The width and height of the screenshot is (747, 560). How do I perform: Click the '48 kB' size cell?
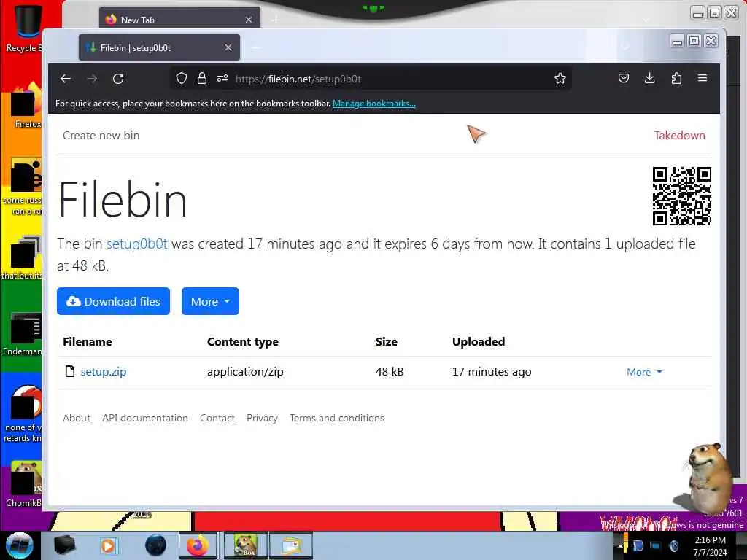point(390,371)
